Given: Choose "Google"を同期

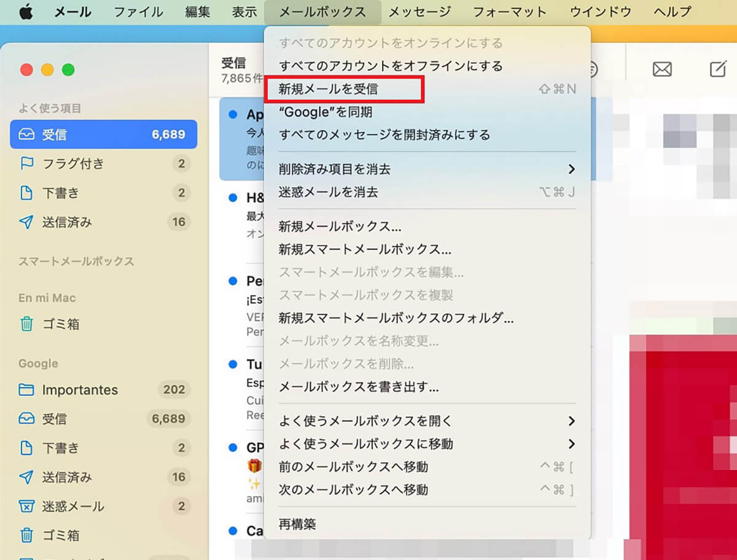Looking at the screenshot, I should pyautogui.click(x=427, y=112).
